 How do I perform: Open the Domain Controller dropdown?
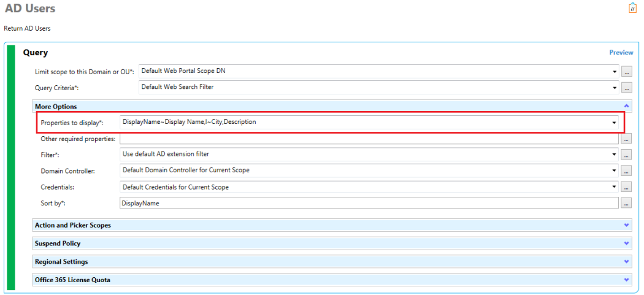(614, 170)
